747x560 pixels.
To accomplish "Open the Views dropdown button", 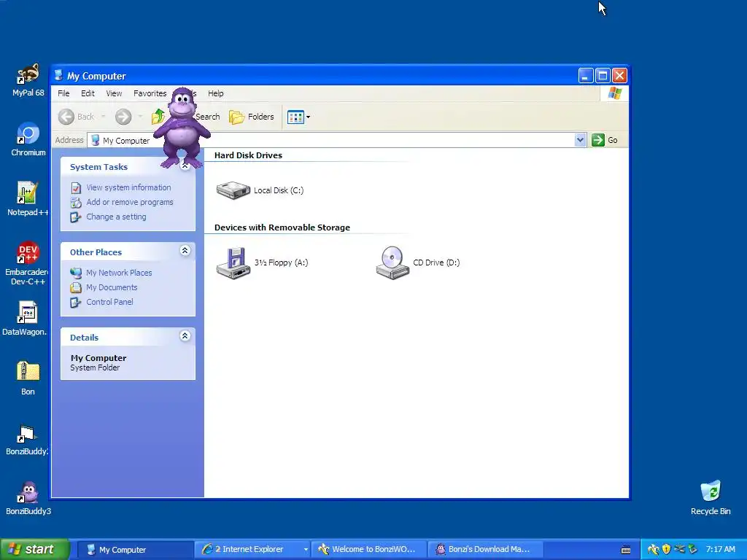I will click(298, 117).
